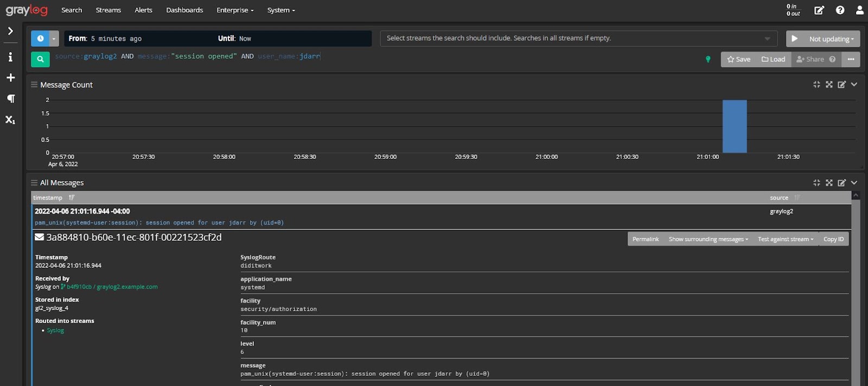Open the help question mark icon
868x386 pixels.
(x=840, y=10)
